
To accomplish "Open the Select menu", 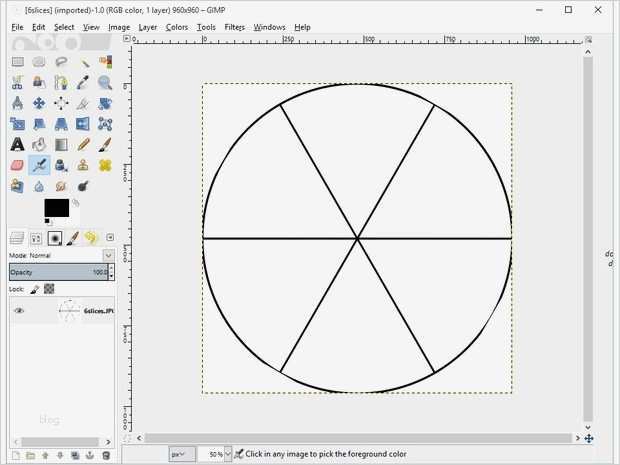I will [x=64, y=27].
